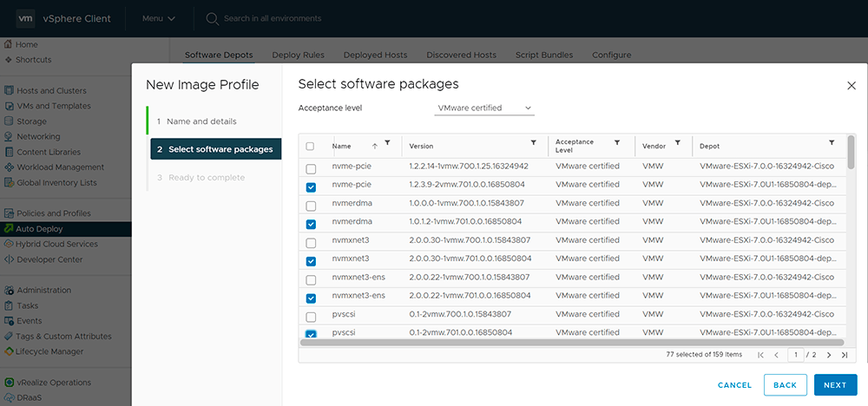
Task: Open the Administration icon
Action: [9, 291]
